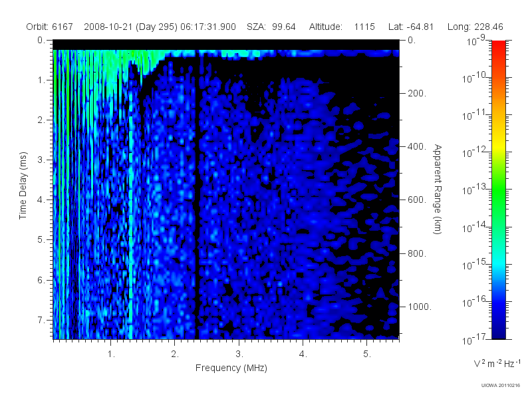Click the 5. tick label on frequency axis
Viewport: 532px width, 399px height.
click(x=367, y=354)
